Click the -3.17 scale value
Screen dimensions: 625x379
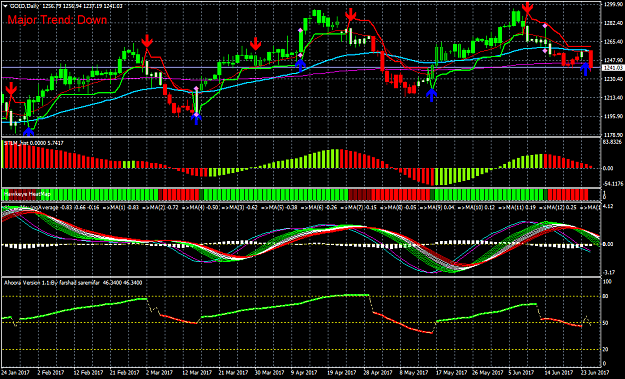[609, 273]
